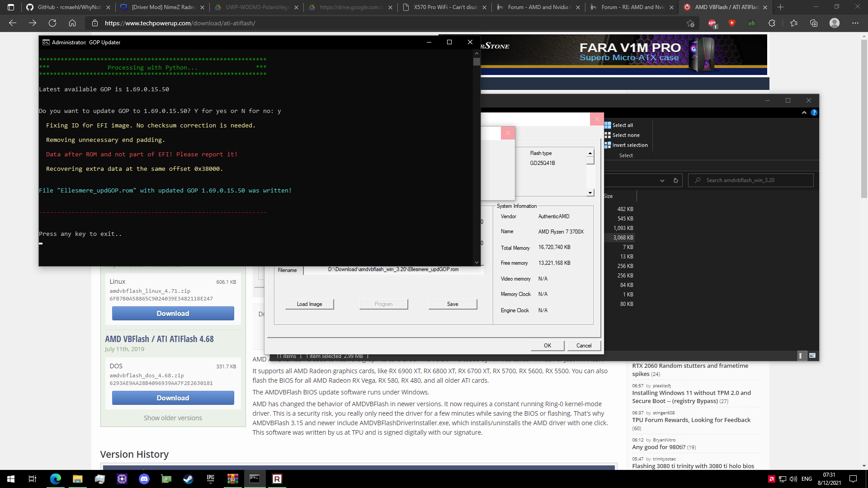The width and height of the screenshot is (868, 488).
Task: Sort files by the Size column
Action: (619, 196)
